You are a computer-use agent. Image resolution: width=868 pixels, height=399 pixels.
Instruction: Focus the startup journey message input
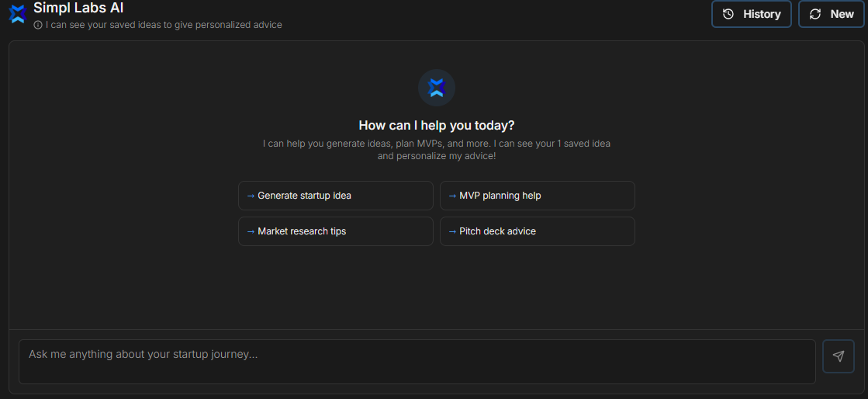tap(417, 362)
